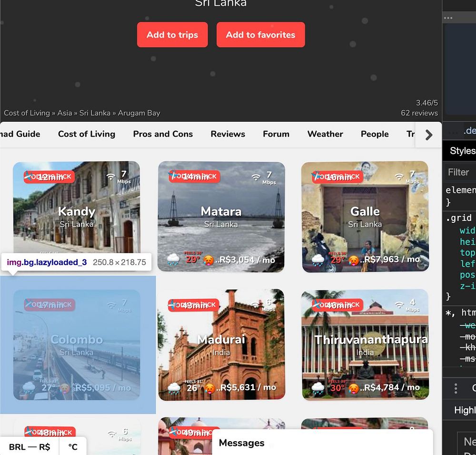This screenshot has width=476, height=455.
Task: Click the 48min flight badge on bottom card
Action: [x=50, y=433]
